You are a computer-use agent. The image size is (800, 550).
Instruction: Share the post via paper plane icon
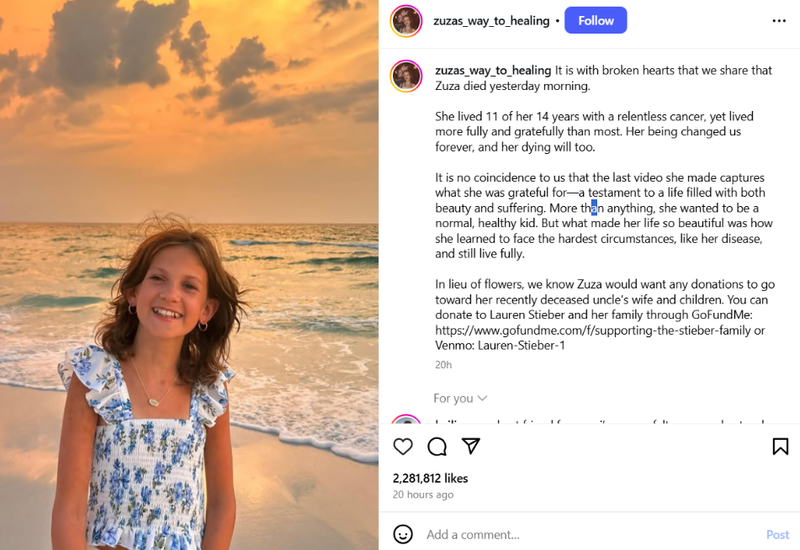pyautogui.click(x=471, y=446)
